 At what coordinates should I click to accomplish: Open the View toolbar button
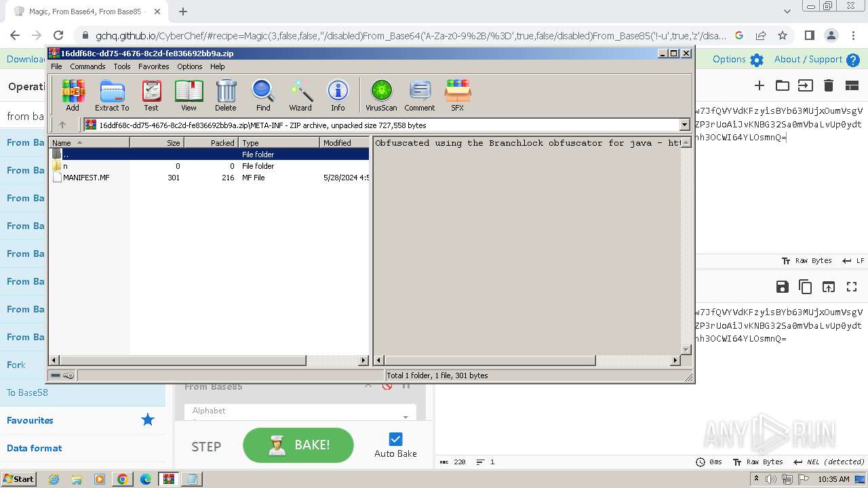[x=189, y=95]
